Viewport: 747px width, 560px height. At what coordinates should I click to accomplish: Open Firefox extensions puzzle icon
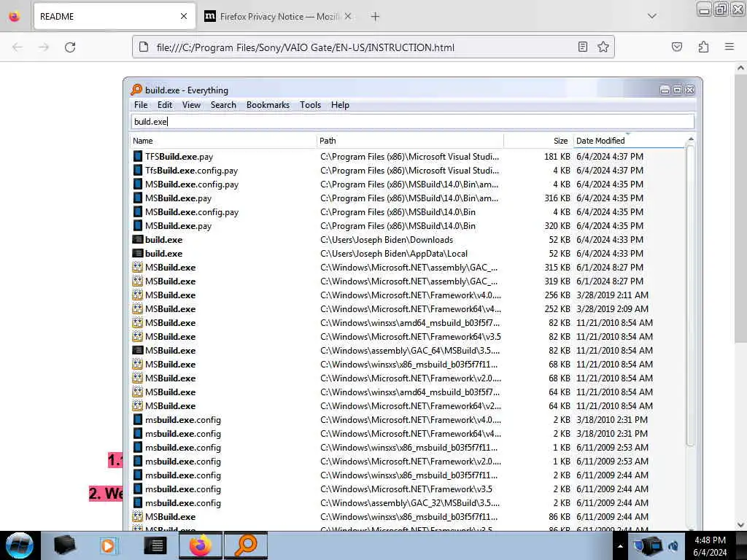click(x=703, y=47)
